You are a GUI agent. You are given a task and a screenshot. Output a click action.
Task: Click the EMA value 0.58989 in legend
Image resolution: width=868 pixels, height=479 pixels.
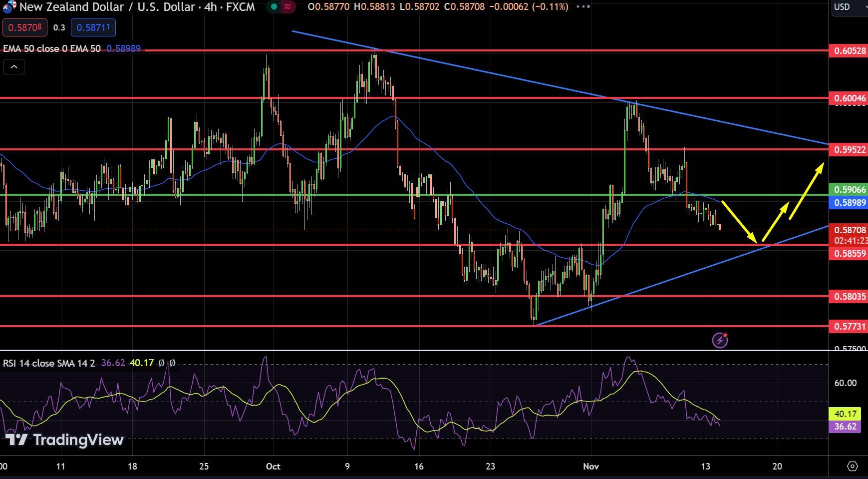point(124,48)
